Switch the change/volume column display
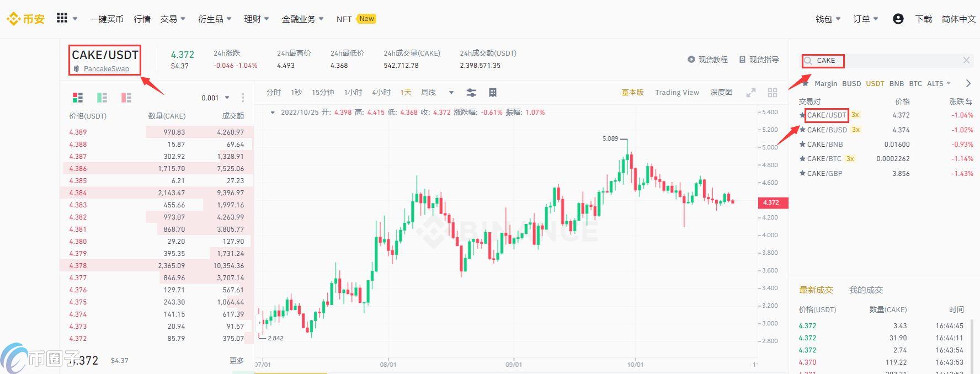Viewport: 980px width, 374px height. [x=968, y=101]
